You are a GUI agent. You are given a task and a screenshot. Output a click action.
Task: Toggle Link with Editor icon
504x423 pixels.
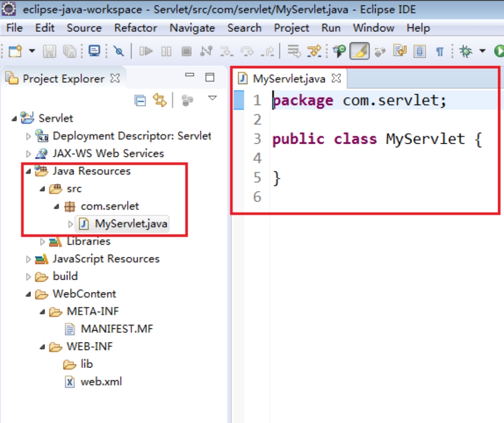pyautogui.click(x=160, y=100)
